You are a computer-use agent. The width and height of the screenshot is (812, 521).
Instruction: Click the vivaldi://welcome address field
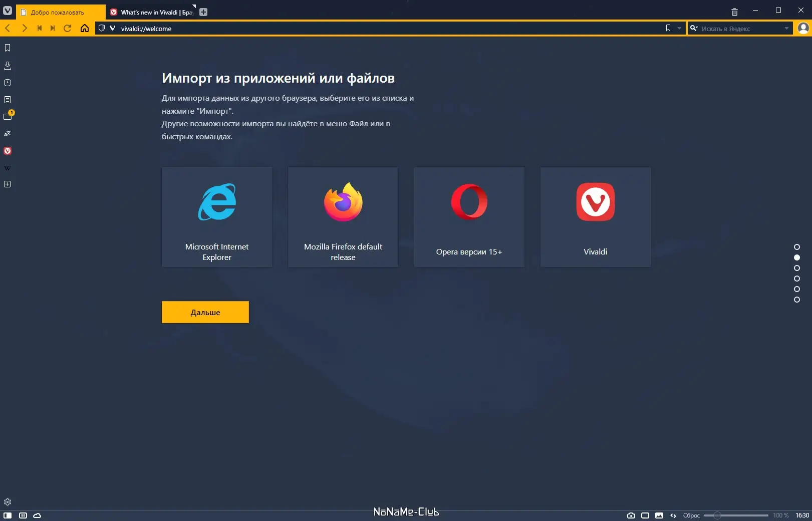point(391,28)
